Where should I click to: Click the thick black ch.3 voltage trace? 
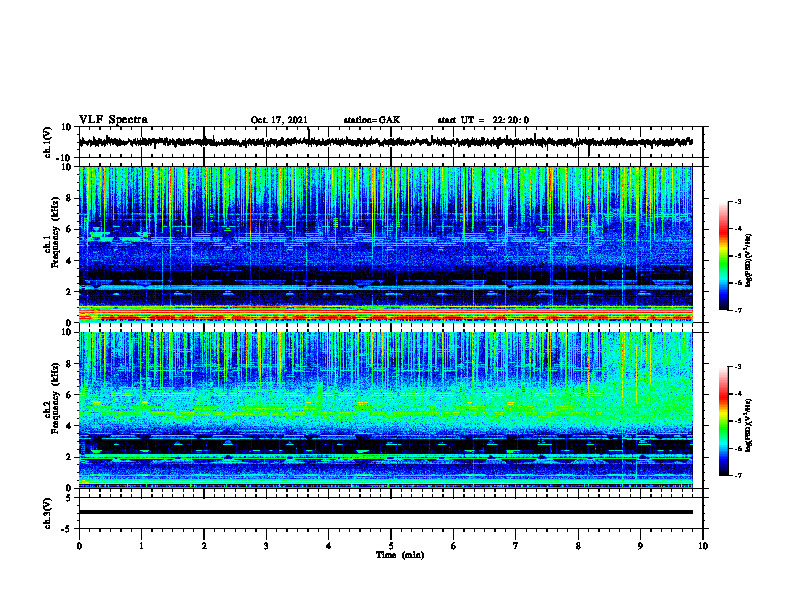tap(385, 512)
